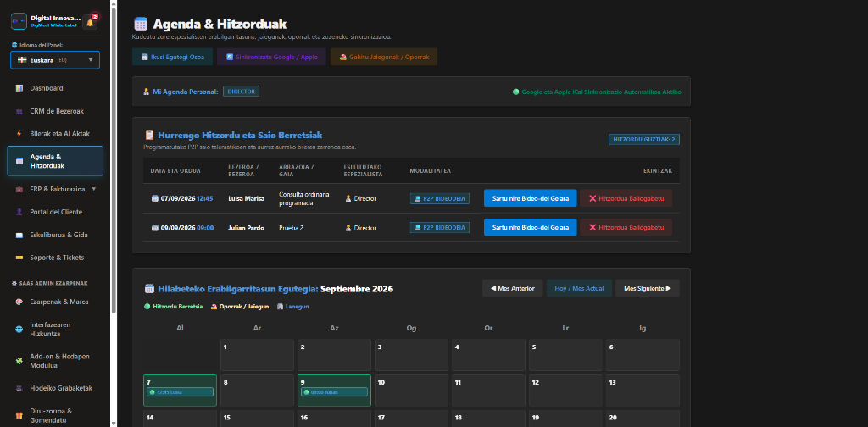Click the Mes Siguiente button

[x=648, y=288]
